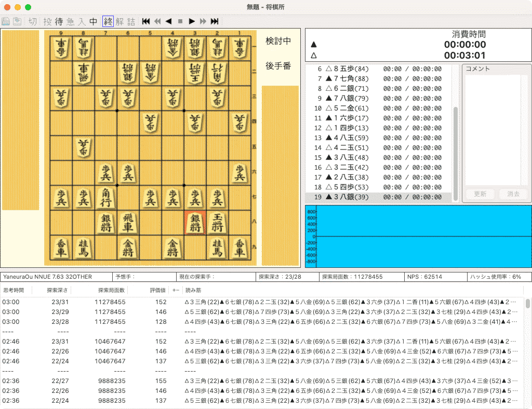Select the opponent's rook on square 8二
This screenshot has width=532, height=409.
[84, 73]
